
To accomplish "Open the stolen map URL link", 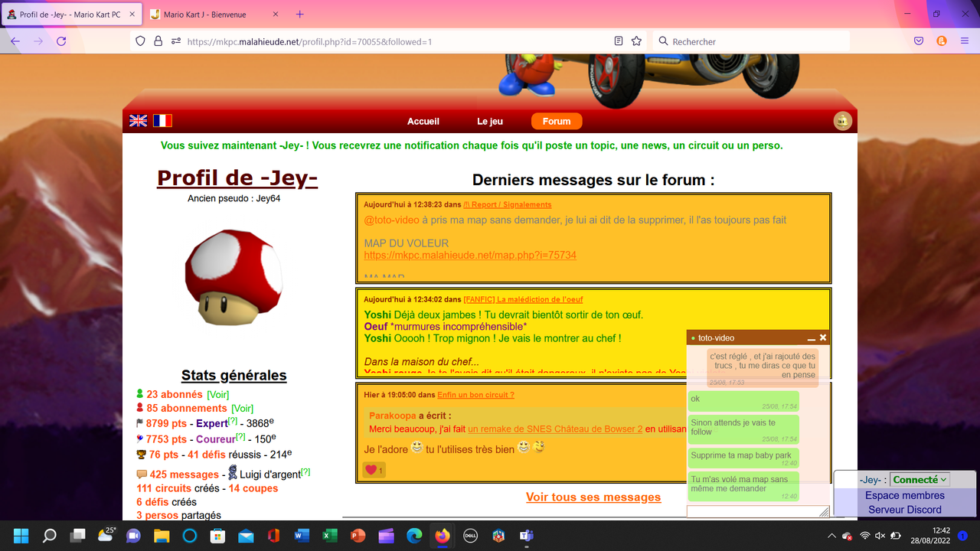I will pyautogui.click(x=470, y=255).
